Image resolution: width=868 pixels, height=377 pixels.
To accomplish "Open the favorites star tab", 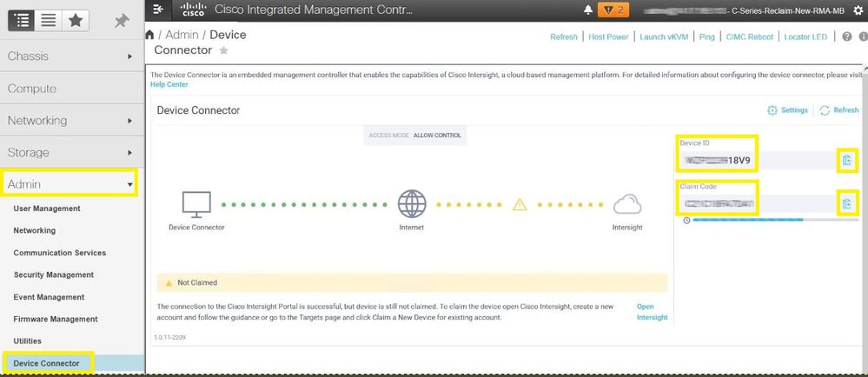I will click(x=76, y=21).
